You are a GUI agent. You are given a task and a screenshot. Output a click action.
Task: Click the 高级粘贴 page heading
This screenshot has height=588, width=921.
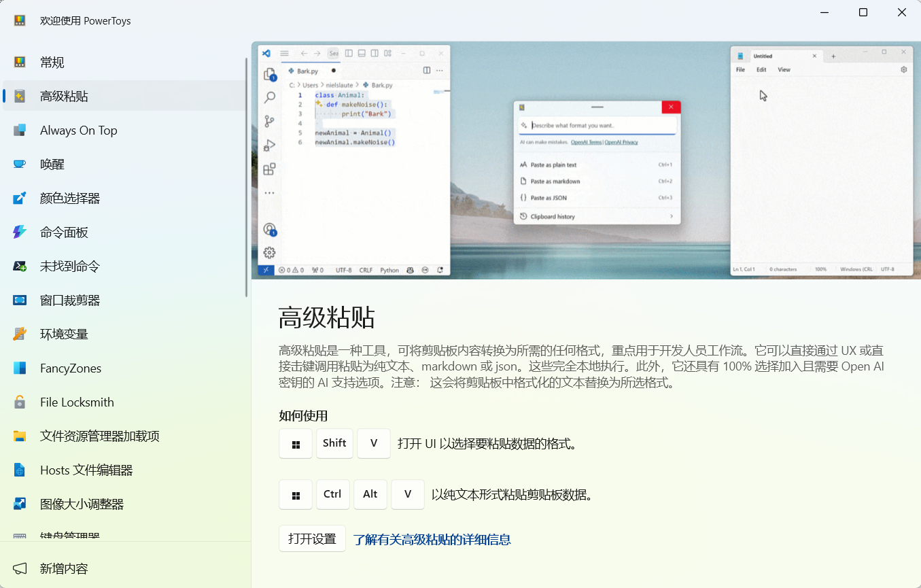327,317
